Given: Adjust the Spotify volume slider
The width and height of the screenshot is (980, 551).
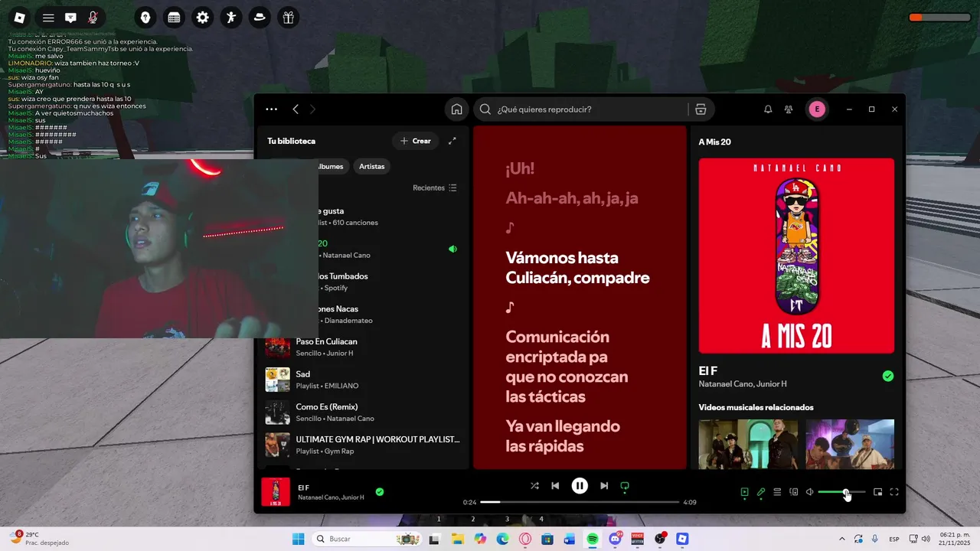Looking at the screenshot, I should coord(842,492).
